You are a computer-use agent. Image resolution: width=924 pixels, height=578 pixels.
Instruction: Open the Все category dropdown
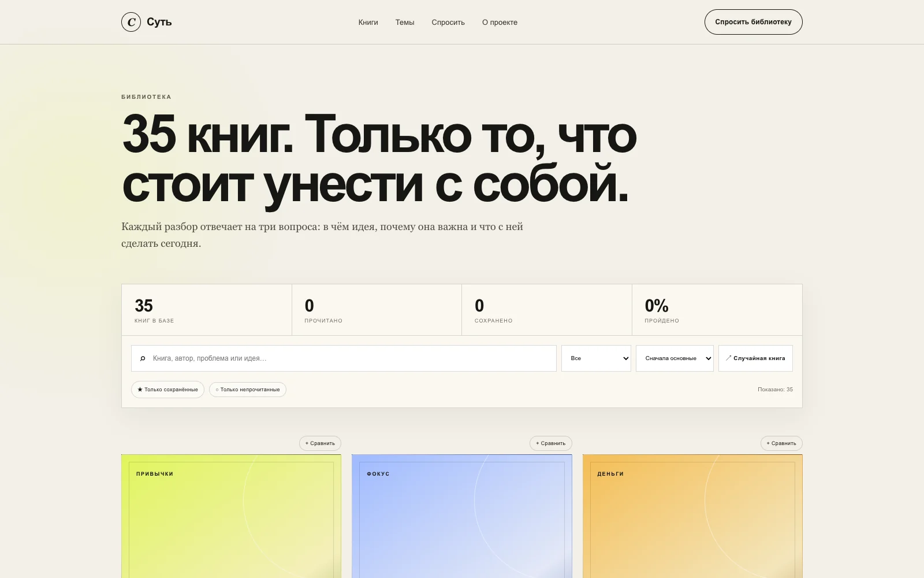point(596,358)
